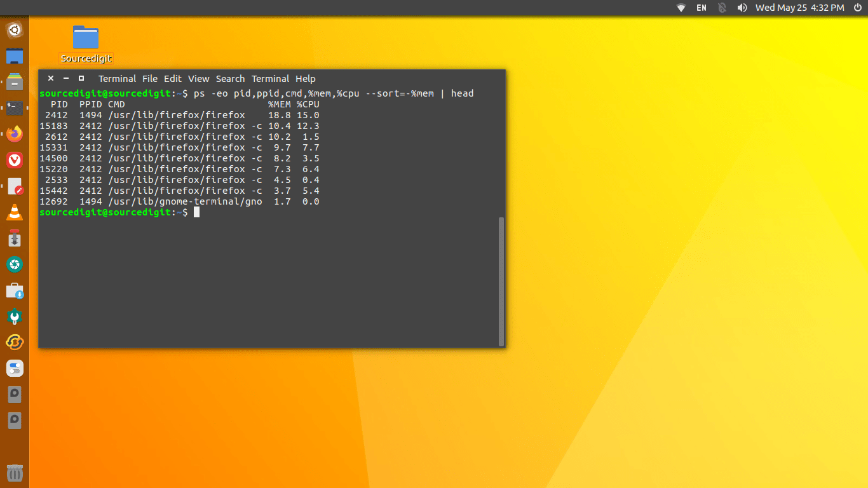The image size is (868, 488).
Task: Open the Wed May 25 4:32 PM clock
Action: pos(799,8)
